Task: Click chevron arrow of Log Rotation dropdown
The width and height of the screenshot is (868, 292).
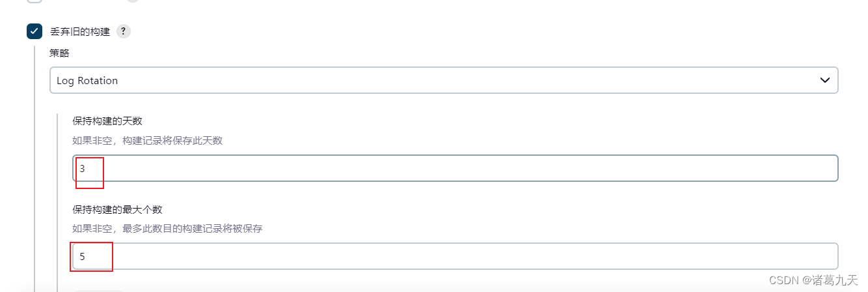Action: (x=824, y=80)
